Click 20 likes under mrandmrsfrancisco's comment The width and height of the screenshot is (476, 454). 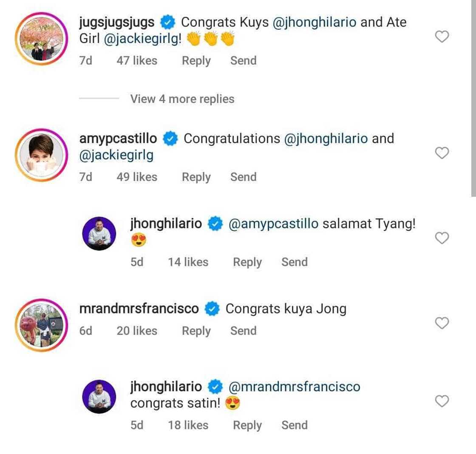coord(137,331)
